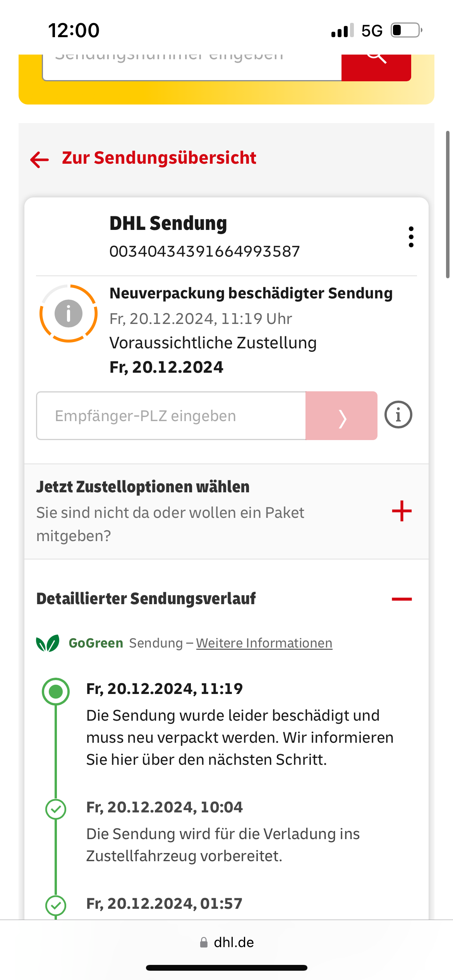Tap the page scrollbar on the right edge
The height and width of the screenshot is (980, 453).
point(448,204)
